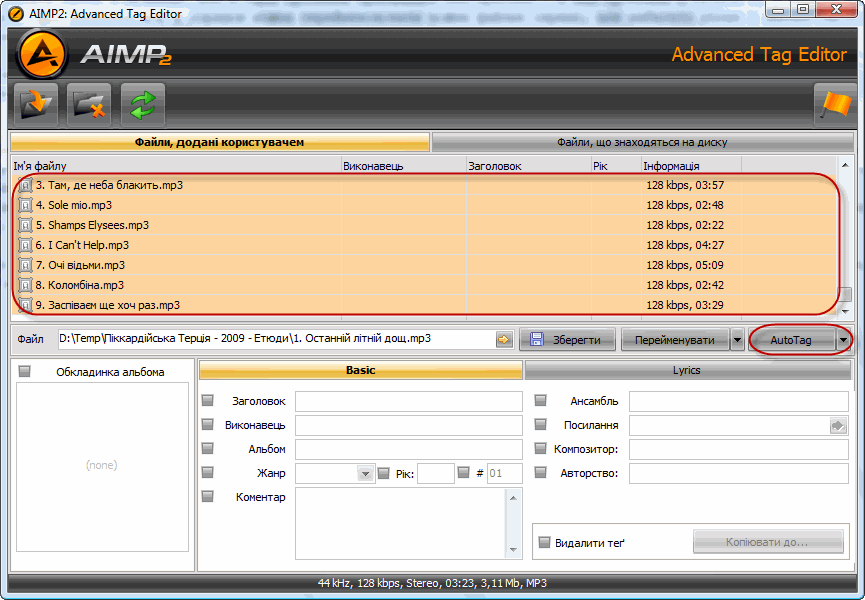Click file list scrollbar down arrow
865x600 pixels.
tap(845, 312)
